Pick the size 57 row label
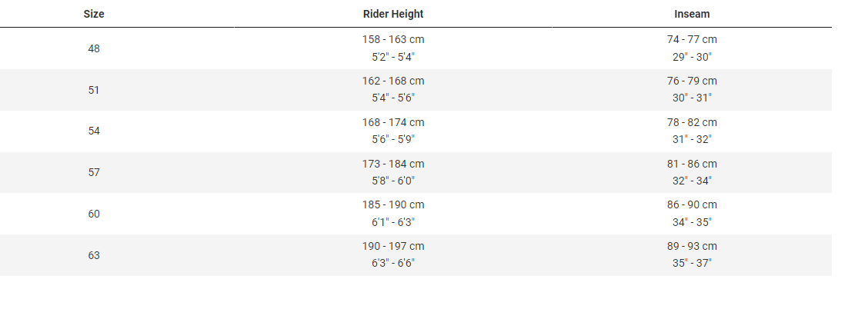The image size is (868, 309). click(x=94, y=173)
